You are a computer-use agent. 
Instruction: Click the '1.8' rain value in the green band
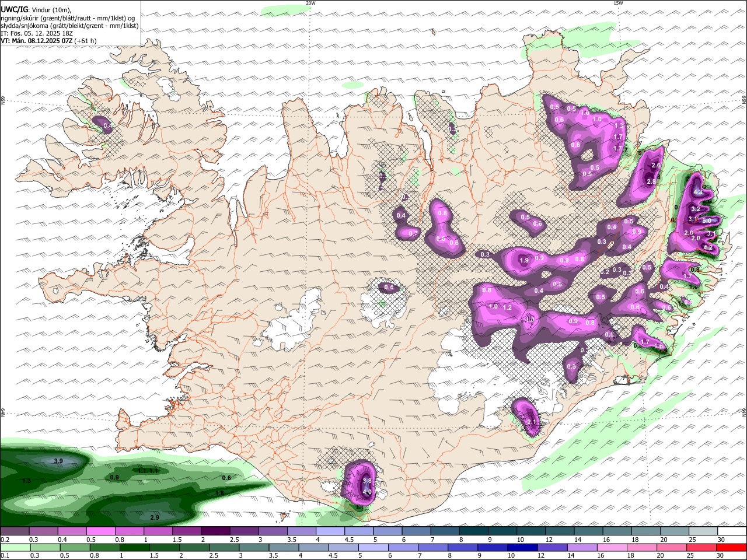pyautogui.click(x=219, y=494)
